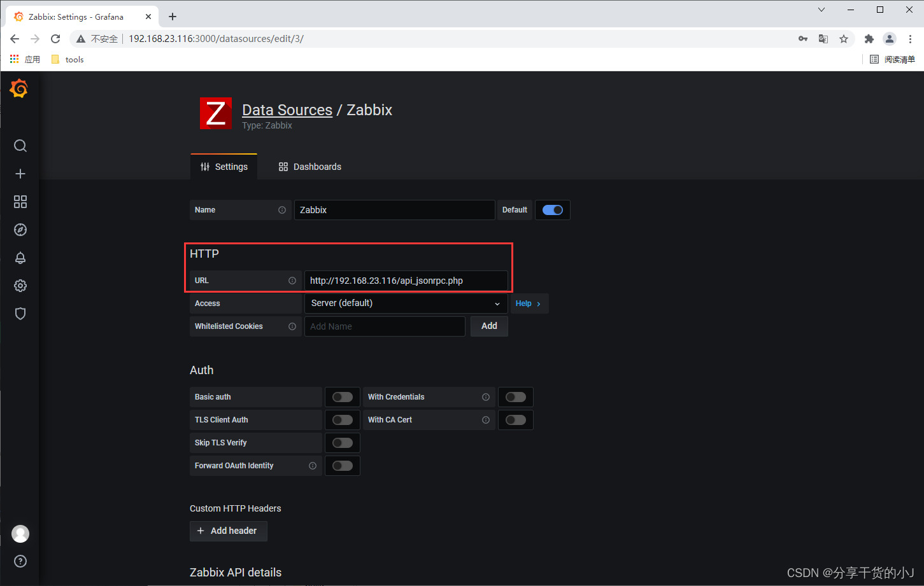Click the Zabbix API details heading
This screenshot has height=586, width=924.
(x=236, y=573)
